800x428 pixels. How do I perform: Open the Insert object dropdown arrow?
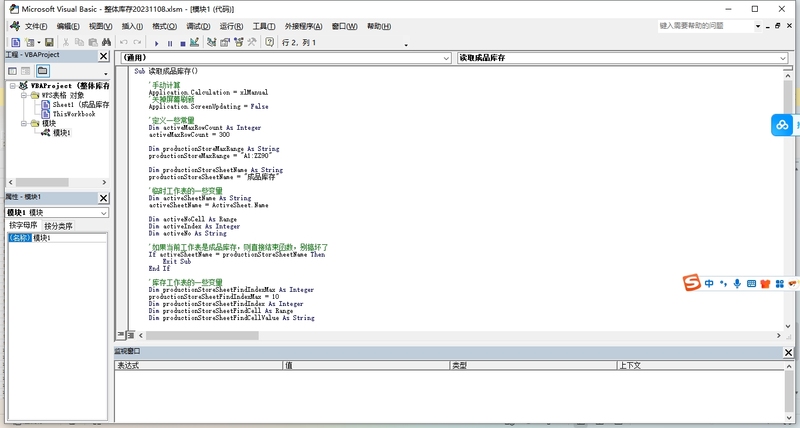pyautogui.click(x=38, y=42)
